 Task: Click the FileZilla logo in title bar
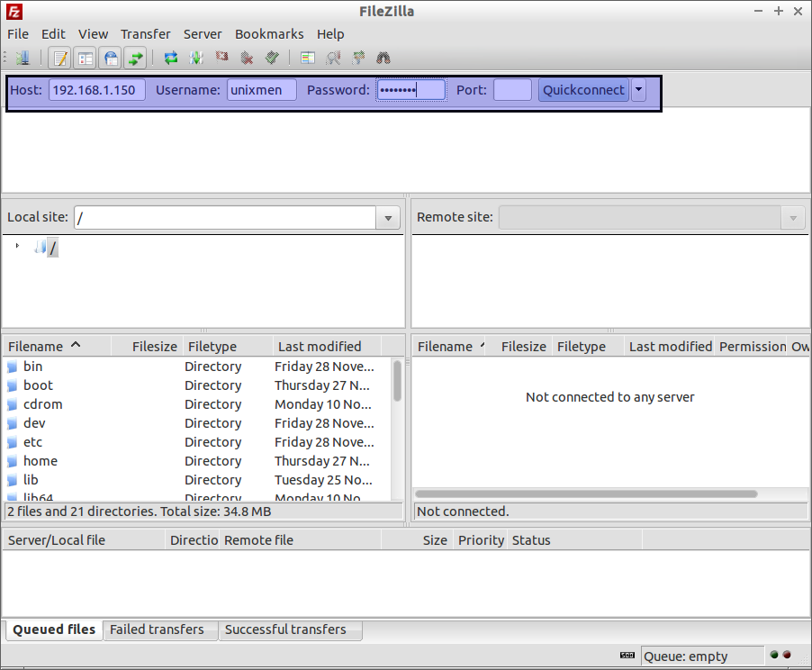coord(14,12)
